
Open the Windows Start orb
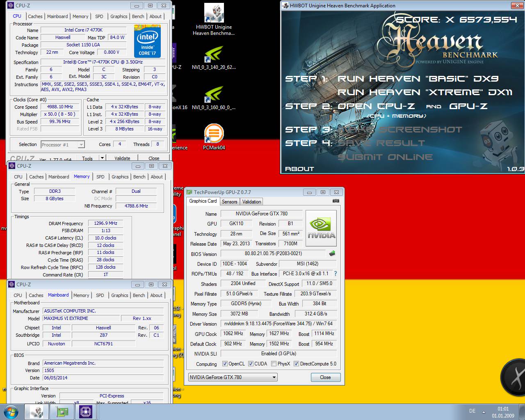(x=11, y=411)
